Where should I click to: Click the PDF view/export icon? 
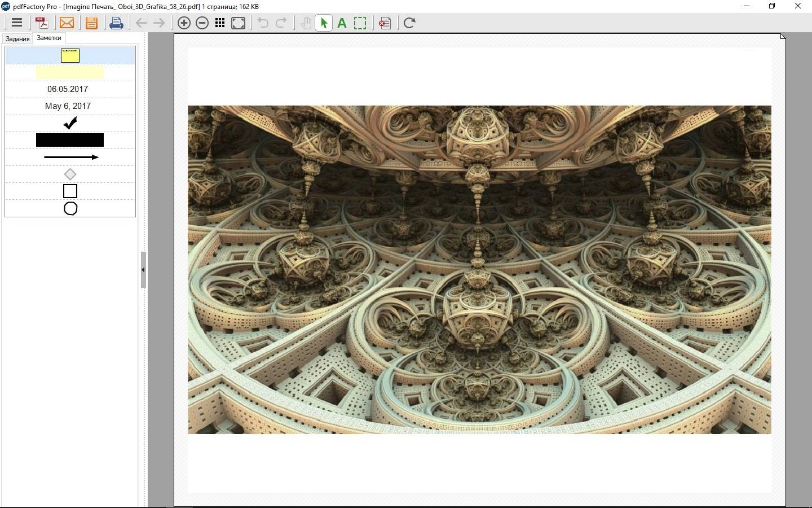[42, 23]
